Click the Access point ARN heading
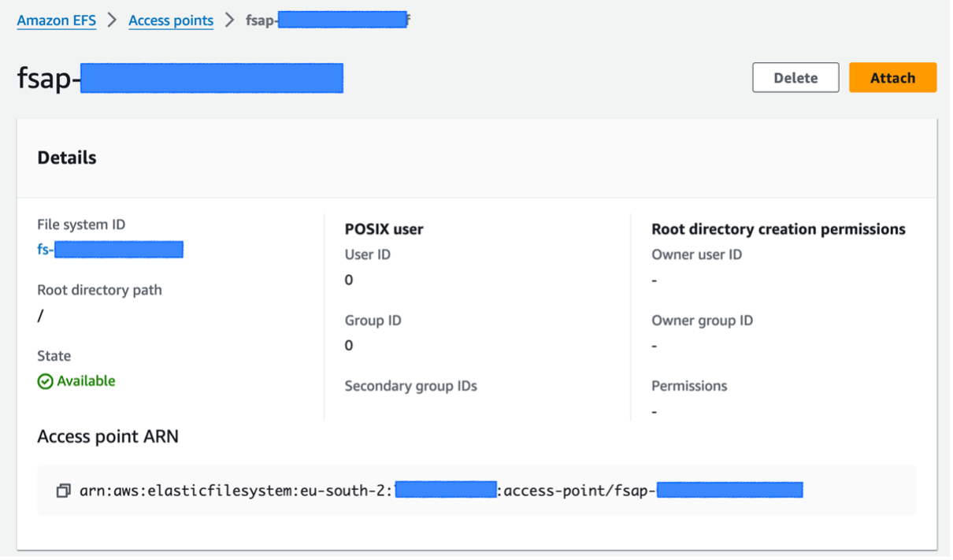 pos(108,436)
